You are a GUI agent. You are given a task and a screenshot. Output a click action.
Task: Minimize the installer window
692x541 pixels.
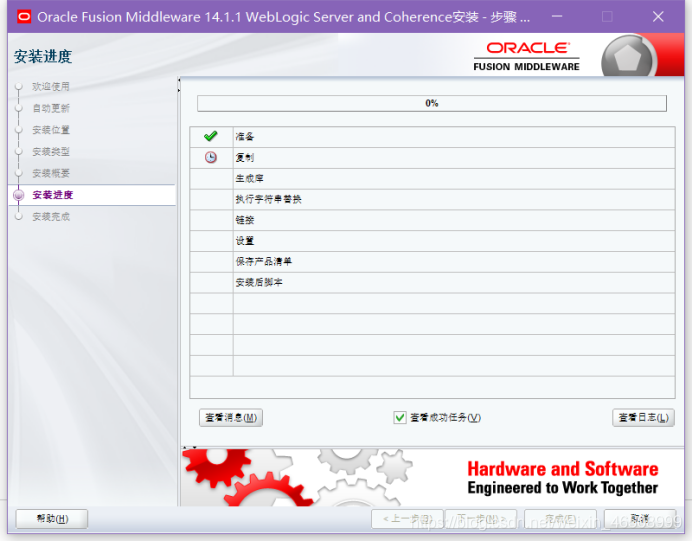click(x=557, y=17)
